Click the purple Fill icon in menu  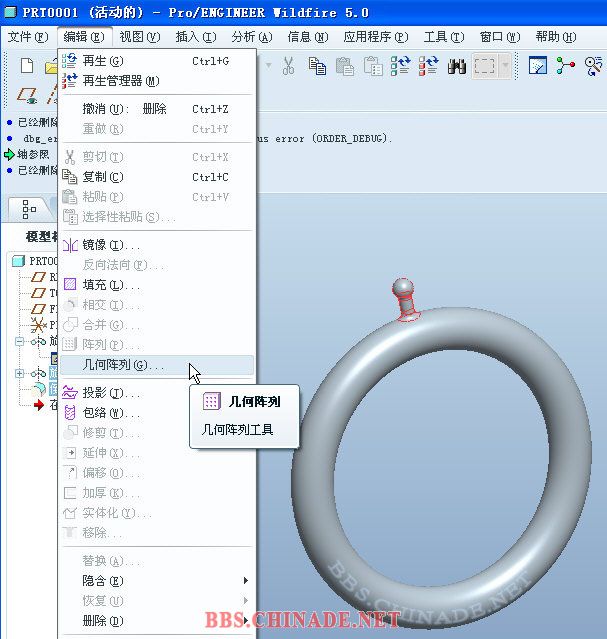pos(70,284)
